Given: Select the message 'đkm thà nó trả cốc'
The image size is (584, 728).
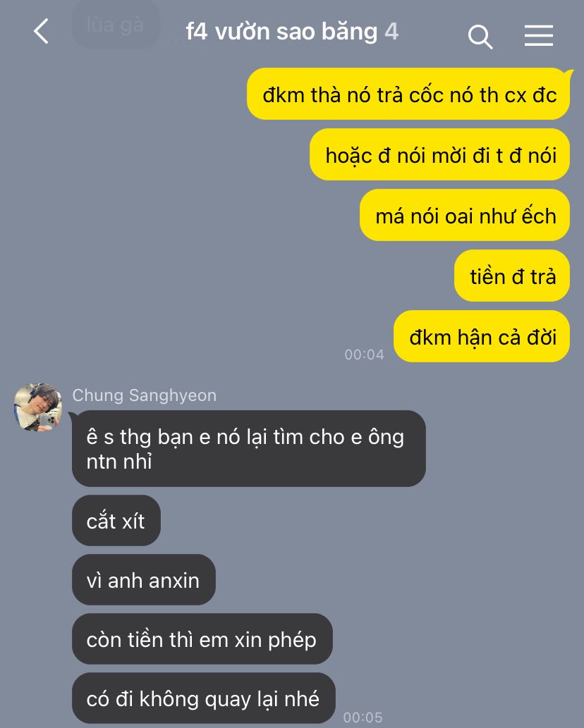Looking at the screenshot, I should point(409,94).
